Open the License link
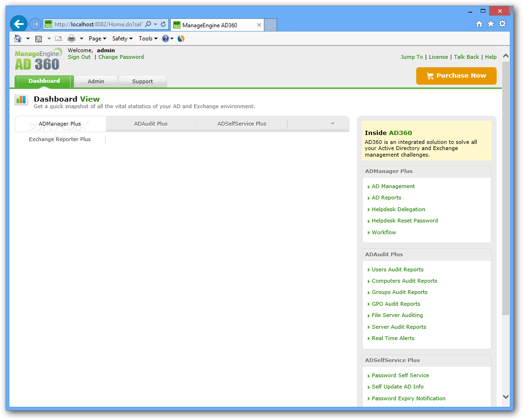 click(x=438, y=57)
